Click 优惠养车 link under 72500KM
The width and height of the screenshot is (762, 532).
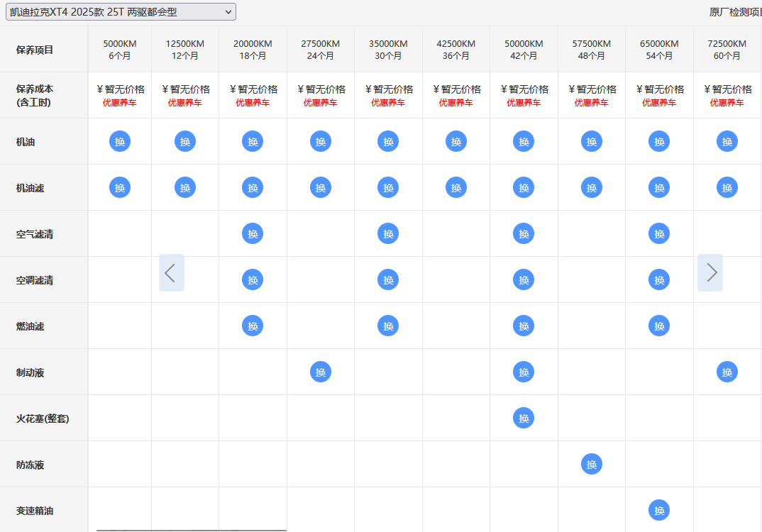(727, 103)
